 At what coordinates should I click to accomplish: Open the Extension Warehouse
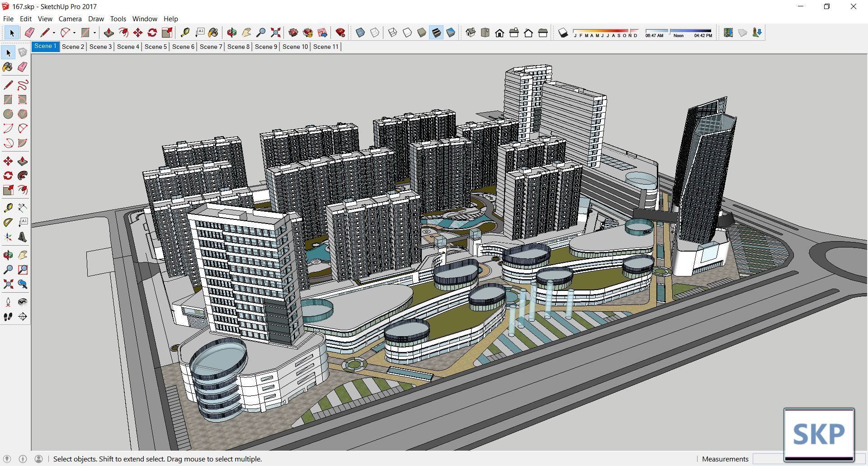click(x=308, y=33)
